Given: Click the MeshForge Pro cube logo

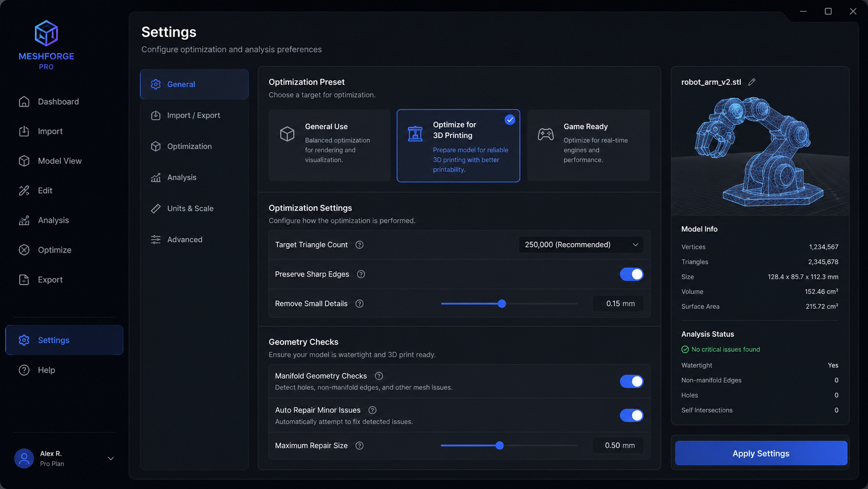Looking at the screenshot, I should 46,33.
